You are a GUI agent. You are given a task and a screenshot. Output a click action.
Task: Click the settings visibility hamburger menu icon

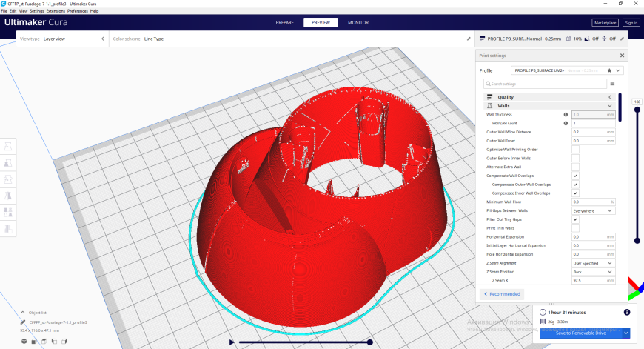point(612,84)
